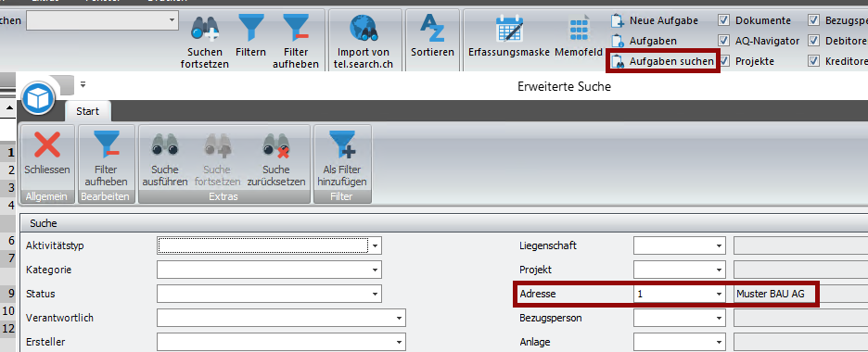
Task: Click Neue Aufgabe
Action: [x=655, y=21]
